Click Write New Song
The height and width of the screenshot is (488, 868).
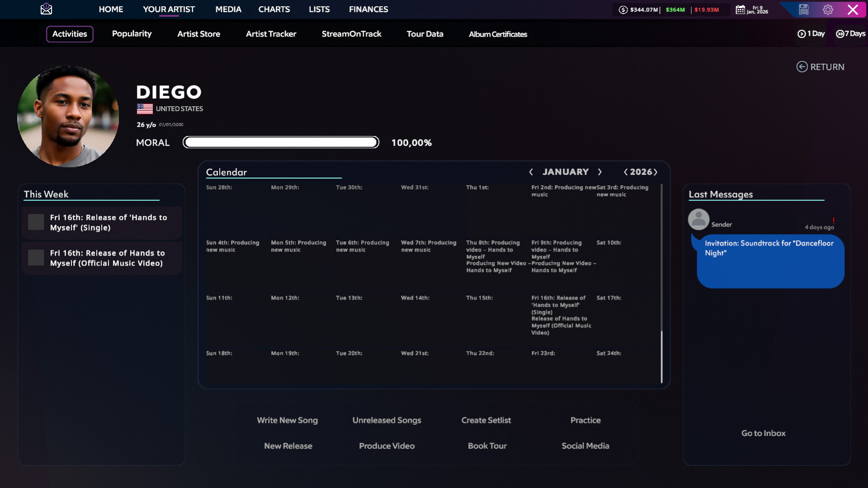(287, 420)
